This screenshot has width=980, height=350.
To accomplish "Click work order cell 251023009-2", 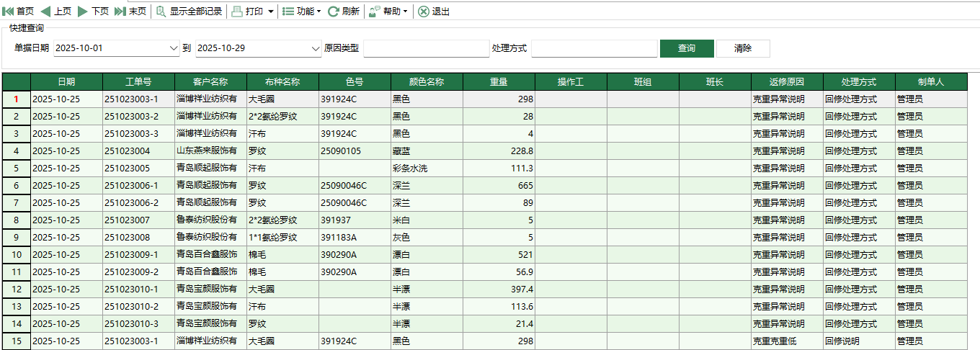I will [139, 272].
